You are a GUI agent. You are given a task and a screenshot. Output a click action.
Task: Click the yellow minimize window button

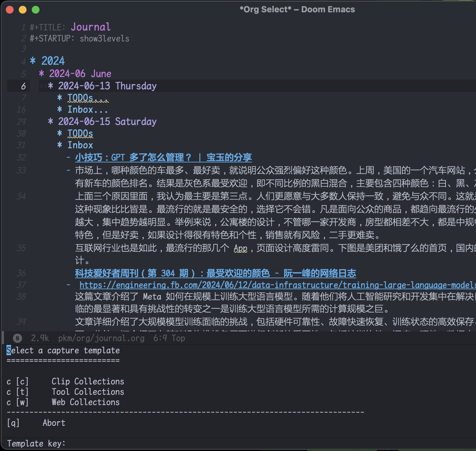click(23, 10)
